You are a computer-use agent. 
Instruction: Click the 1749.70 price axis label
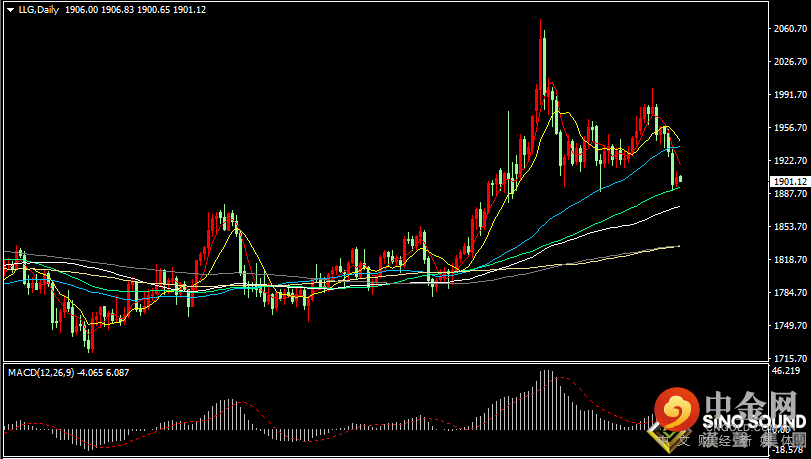(x=790, y=326)
